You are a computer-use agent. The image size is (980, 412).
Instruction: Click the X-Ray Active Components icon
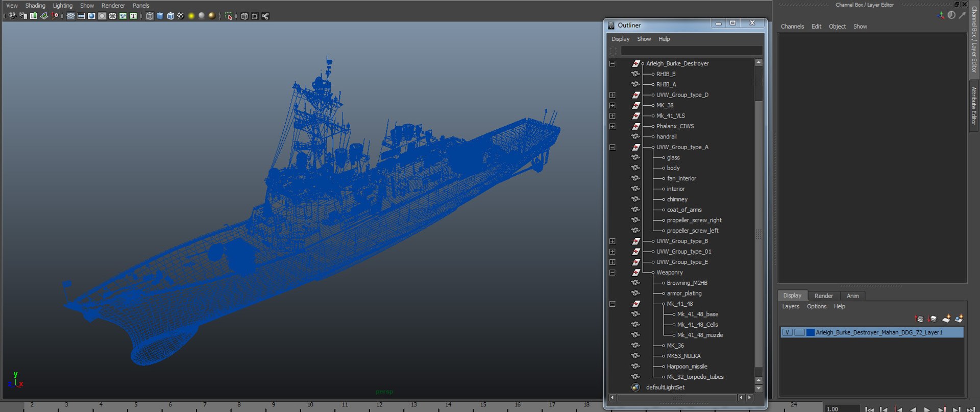[x=255, y=16]
